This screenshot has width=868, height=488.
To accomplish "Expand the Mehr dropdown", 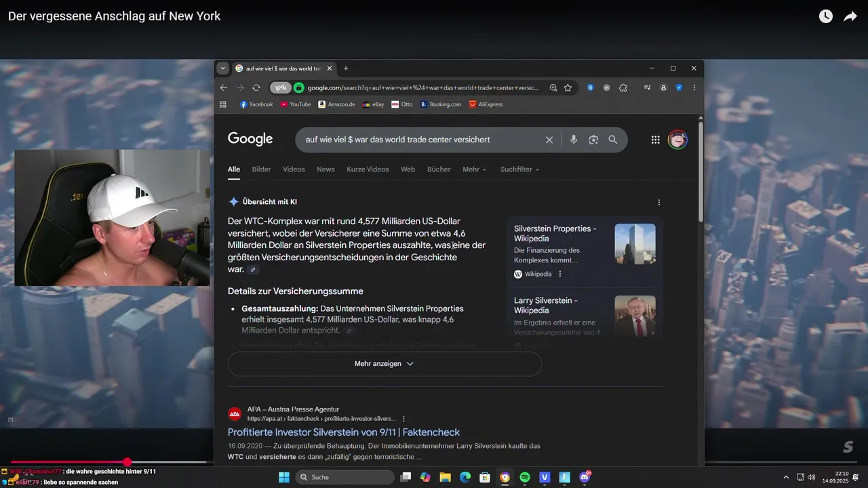I will (x=475, y=169).
